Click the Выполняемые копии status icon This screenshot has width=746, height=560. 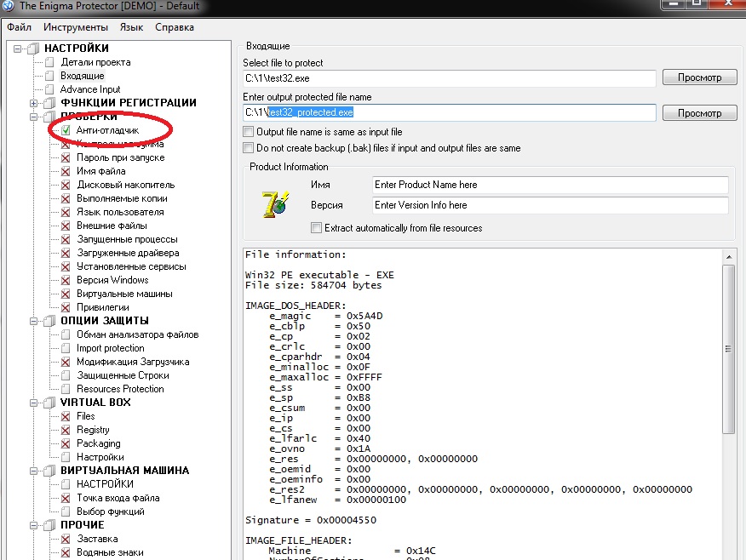click(66, 198)
